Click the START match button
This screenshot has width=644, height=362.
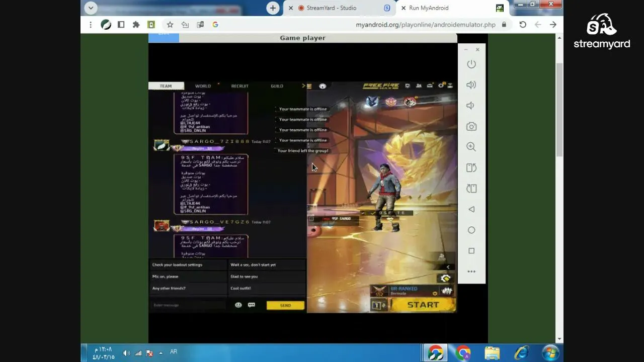pos(423,305)
